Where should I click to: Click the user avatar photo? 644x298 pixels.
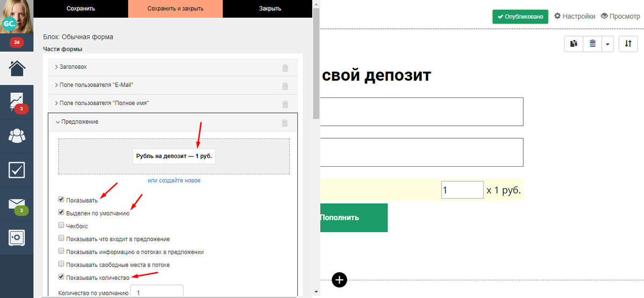17,16
